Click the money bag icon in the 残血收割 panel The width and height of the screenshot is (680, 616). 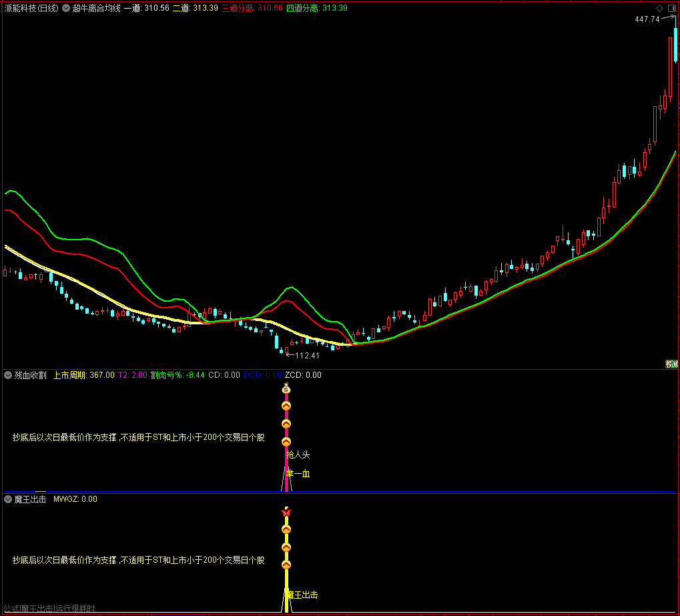point(286,388)
